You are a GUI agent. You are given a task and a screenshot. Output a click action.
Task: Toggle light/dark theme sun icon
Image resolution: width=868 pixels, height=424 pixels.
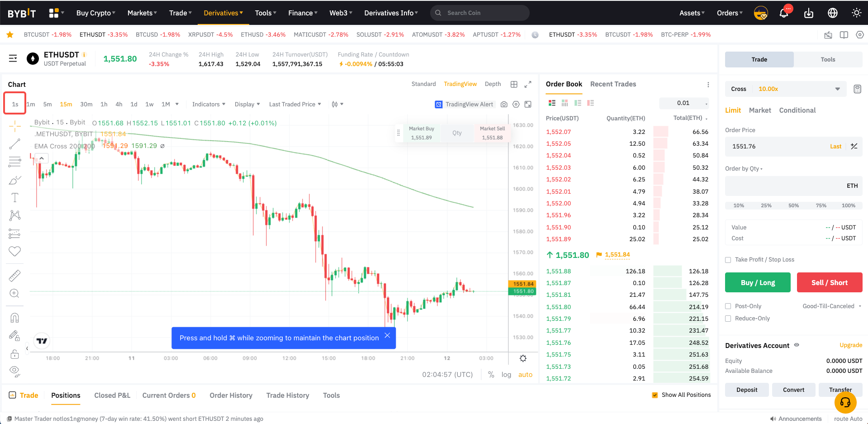(x=856, y=13)
